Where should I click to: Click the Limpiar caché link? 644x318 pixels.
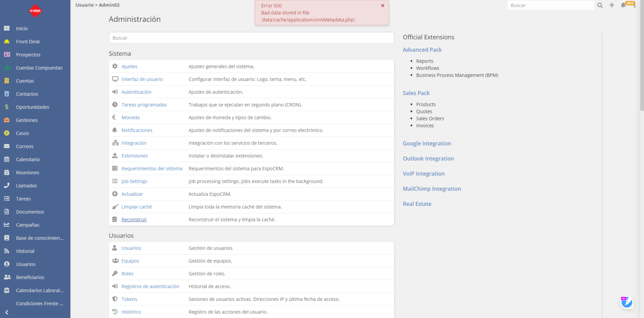pos(136,207)
